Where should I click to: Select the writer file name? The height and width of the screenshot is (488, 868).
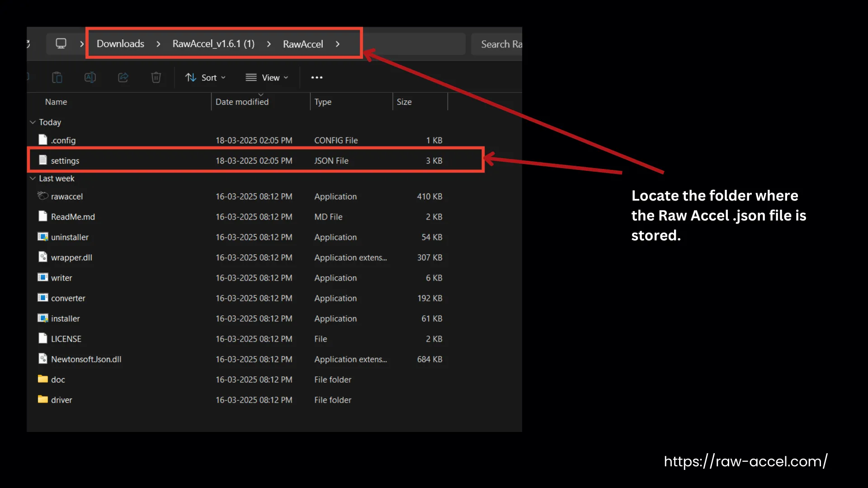61,278
